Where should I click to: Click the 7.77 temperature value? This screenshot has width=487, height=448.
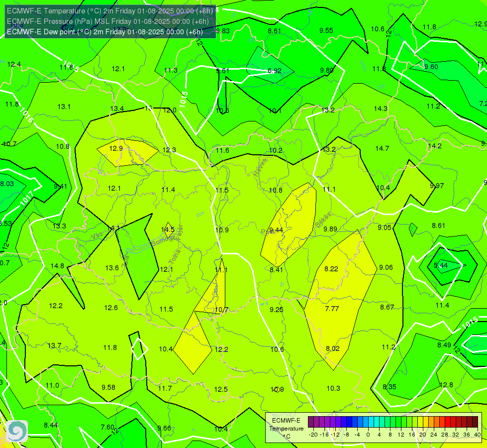[x=332, y=309]
